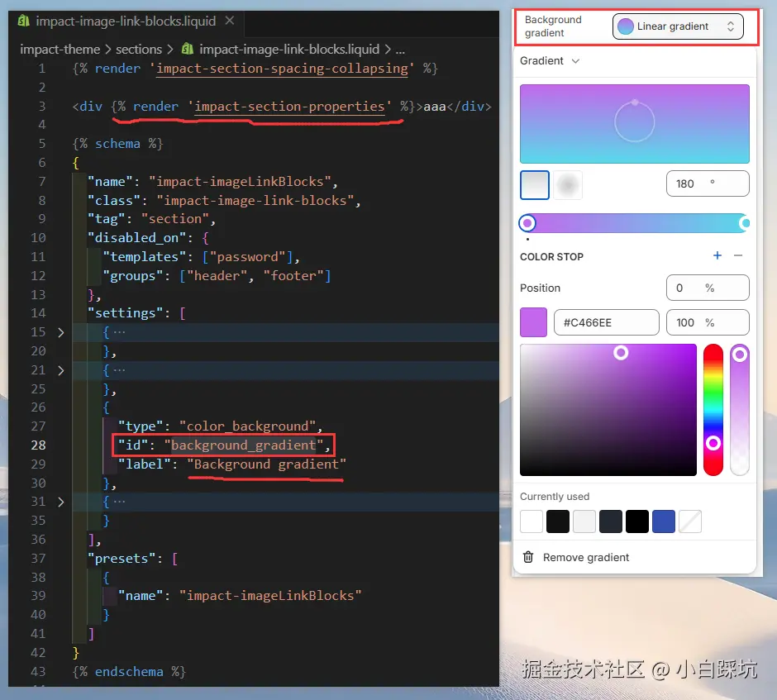The width and height of the screenshot is (777, 700).
Task: Click the "disabled_on" key text
Action: [136, 238]
